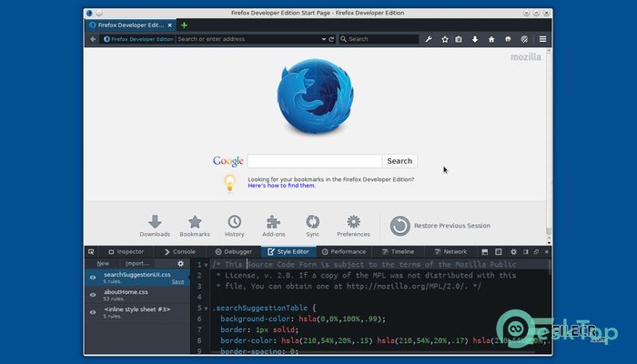Switch to the Debugger tab

tap(234, 252)
